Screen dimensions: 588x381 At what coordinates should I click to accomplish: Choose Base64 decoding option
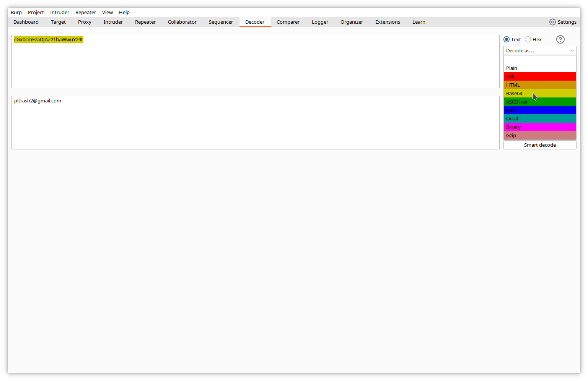(x=540, y=93)
